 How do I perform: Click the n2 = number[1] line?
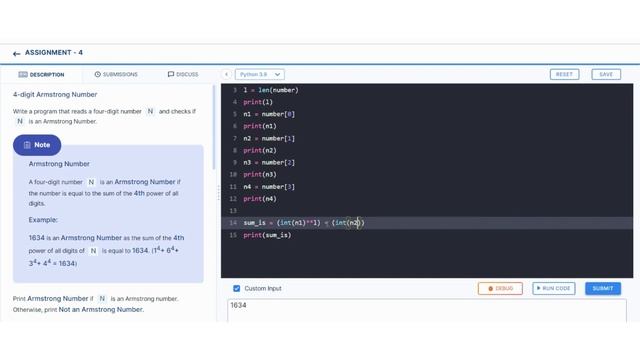click(269, 138)
